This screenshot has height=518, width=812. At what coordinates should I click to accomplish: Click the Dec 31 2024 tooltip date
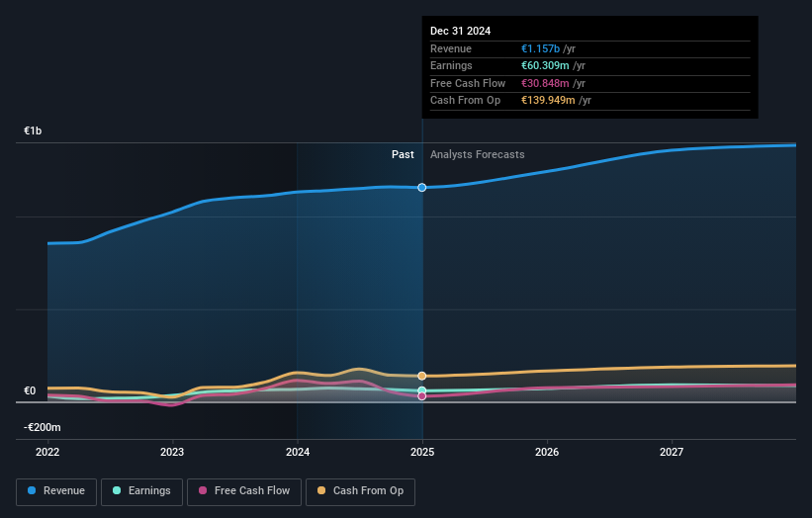pos(460,31)
